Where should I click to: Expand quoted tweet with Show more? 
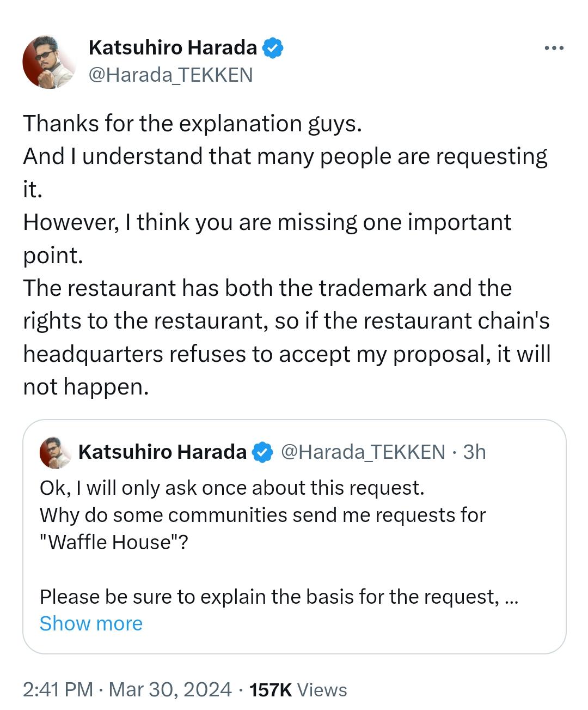91,623
